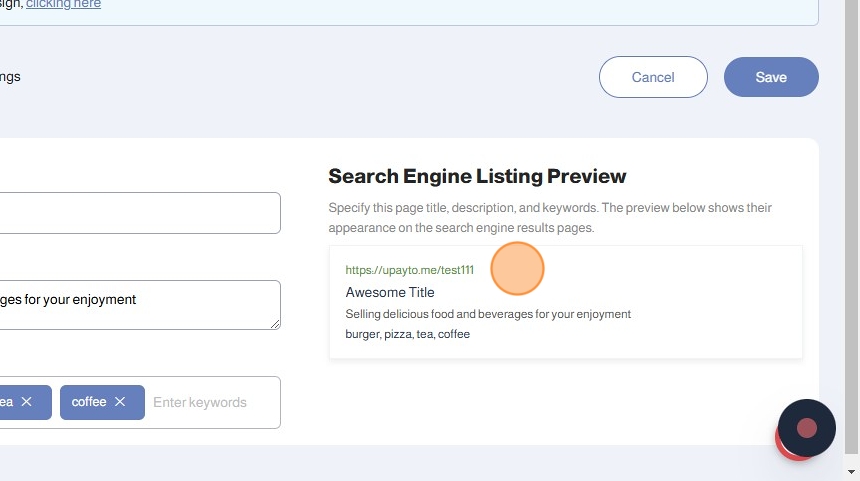The height and width of the screenshot is (481, 860).
Task: Click the Awesome Title preview heading
Action: (390, 292)
